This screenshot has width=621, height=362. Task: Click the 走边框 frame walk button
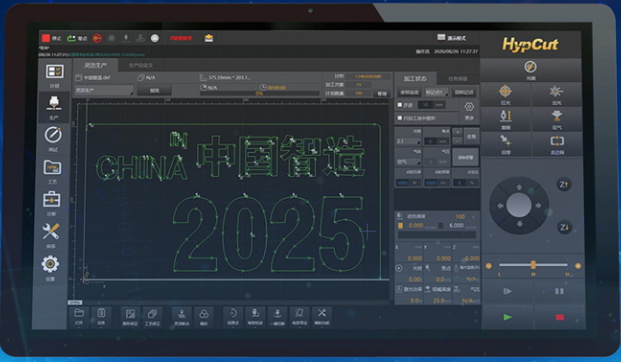(x=557, y=144)
